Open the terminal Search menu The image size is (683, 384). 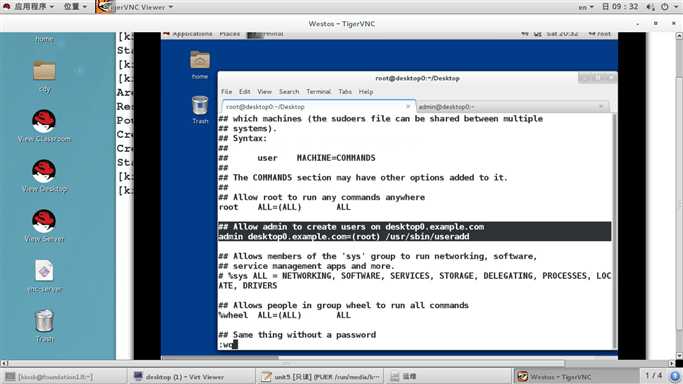289,91
